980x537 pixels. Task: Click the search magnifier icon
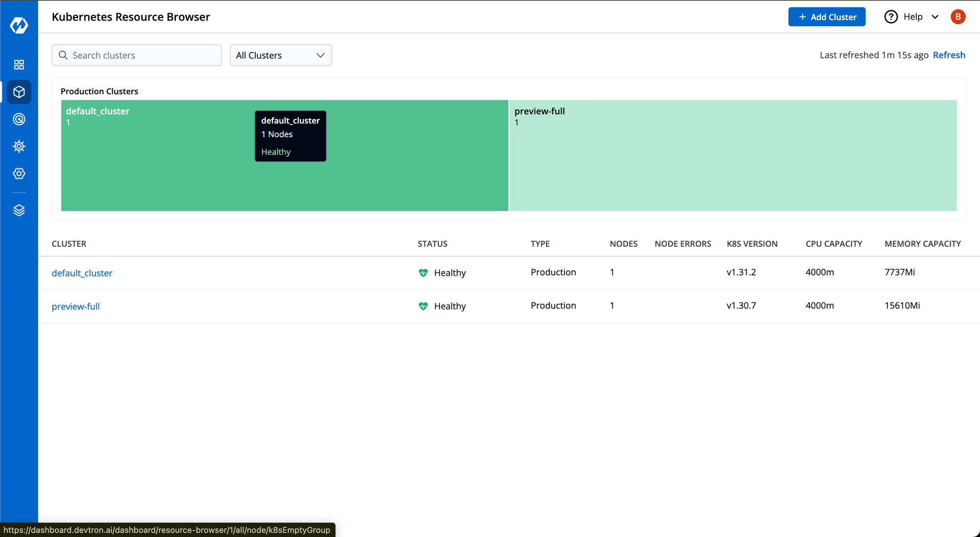63,55
